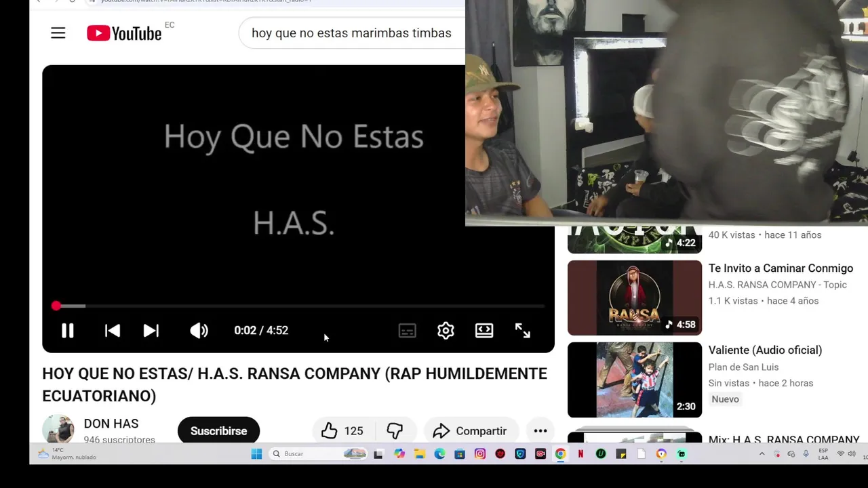This screenshot has width=868, height=488.
Task: Open more actions three-dot menu
Action: point(540,431)
